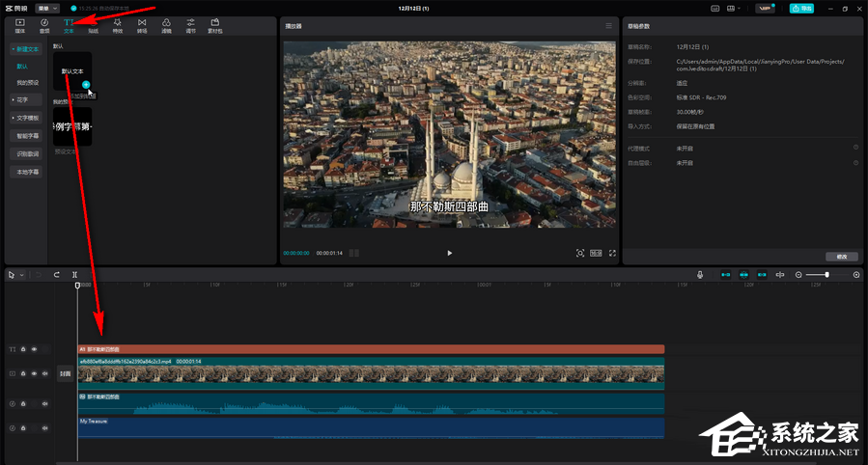Click the redo arrow in timeline toolbar
868x465 pixels.
point(57,275)
